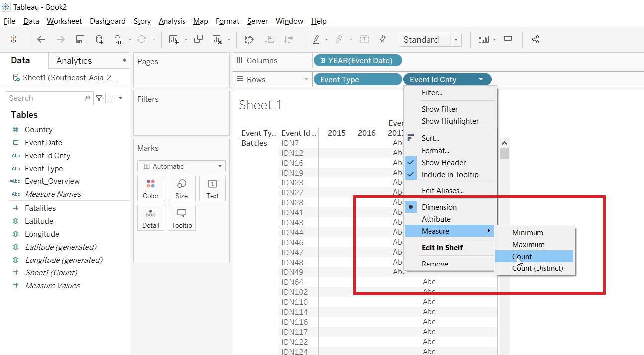Screen dimensions: 644x355
Task: Click the Search fields input box
Action: click(46, 98)
